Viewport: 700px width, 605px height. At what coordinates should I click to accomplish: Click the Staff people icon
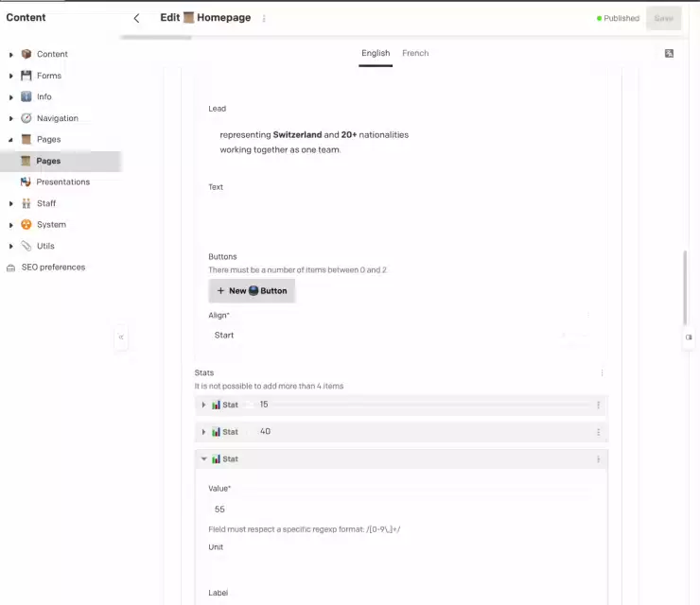click(x=26, y=203)
